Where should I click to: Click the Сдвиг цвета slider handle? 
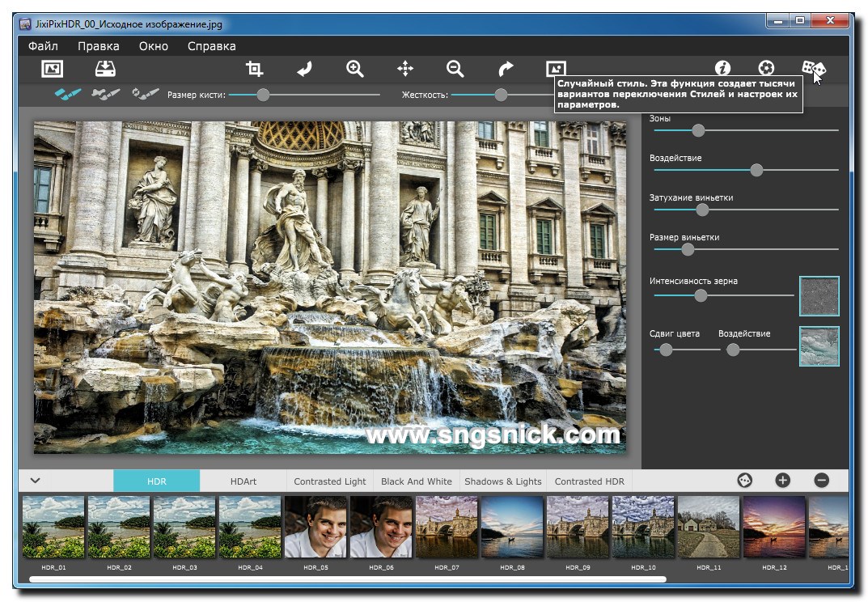[666, 350]
